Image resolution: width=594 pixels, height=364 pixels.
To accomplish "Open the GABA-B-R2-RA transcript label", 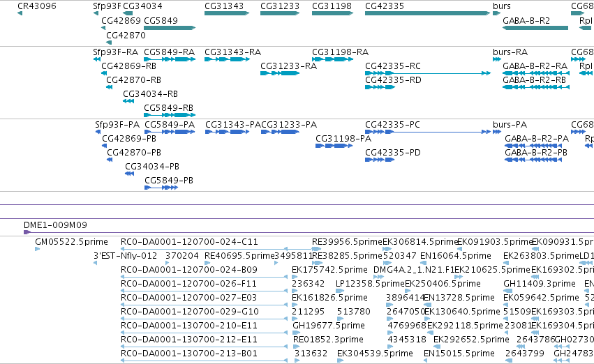I will [535, 66].
